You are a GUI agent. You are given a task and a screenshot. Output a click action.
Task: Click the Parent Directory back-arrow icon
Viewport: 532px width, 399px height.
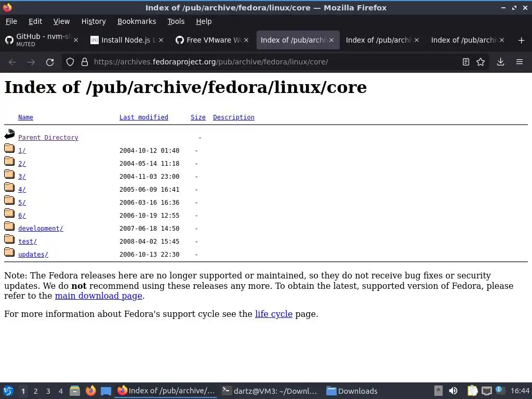point(9,135)
